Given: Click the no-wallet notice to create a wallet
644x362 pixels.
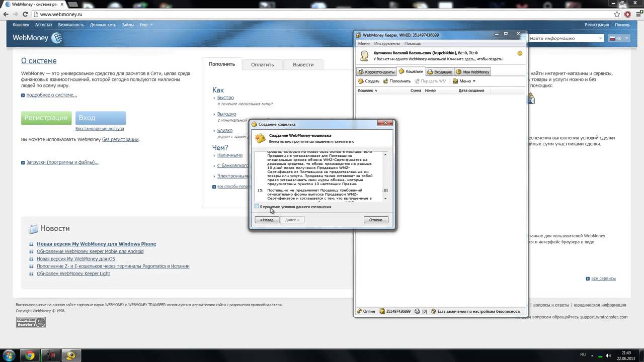Looking at the screenshot, I should point(438,59).
